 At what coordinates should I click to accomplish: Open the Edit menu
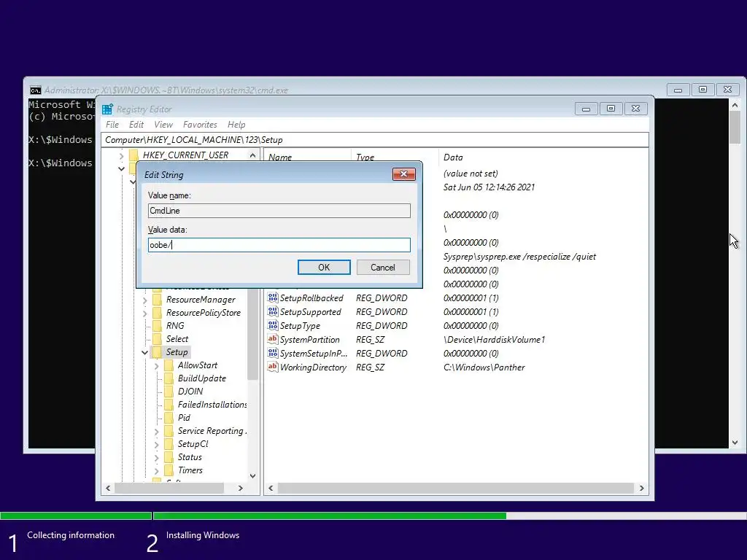pos(136,124)
